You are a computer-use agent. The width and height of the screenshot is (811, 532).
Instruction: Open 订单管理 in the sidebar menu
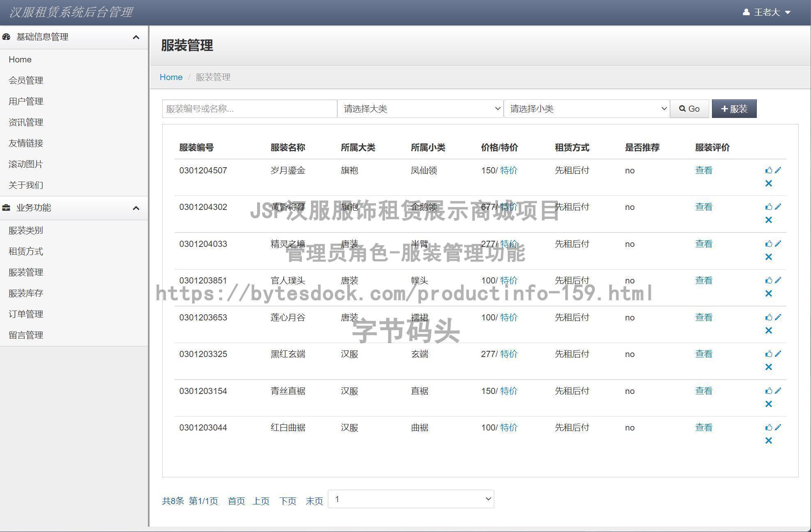pyautogui.click(x=26, y=314)
